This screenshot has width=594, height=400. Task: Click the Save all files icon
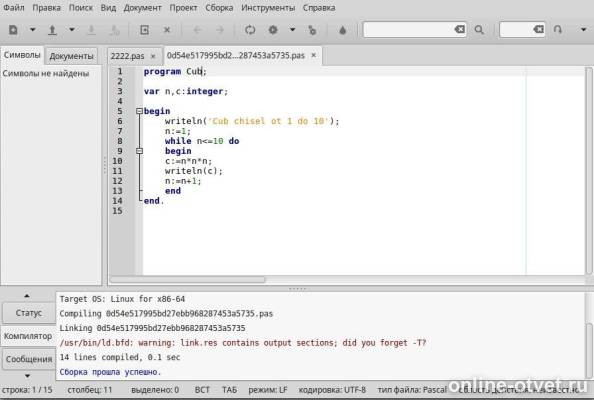[115, 30]
